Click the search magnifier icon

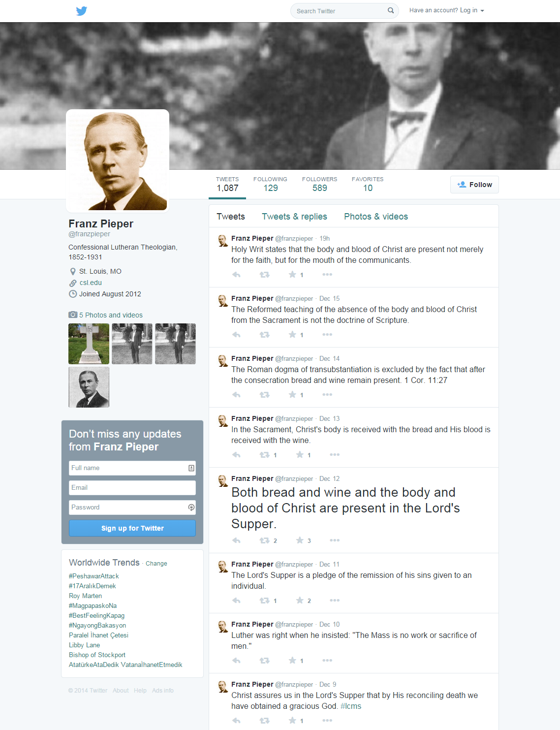[x=391, y=10]
